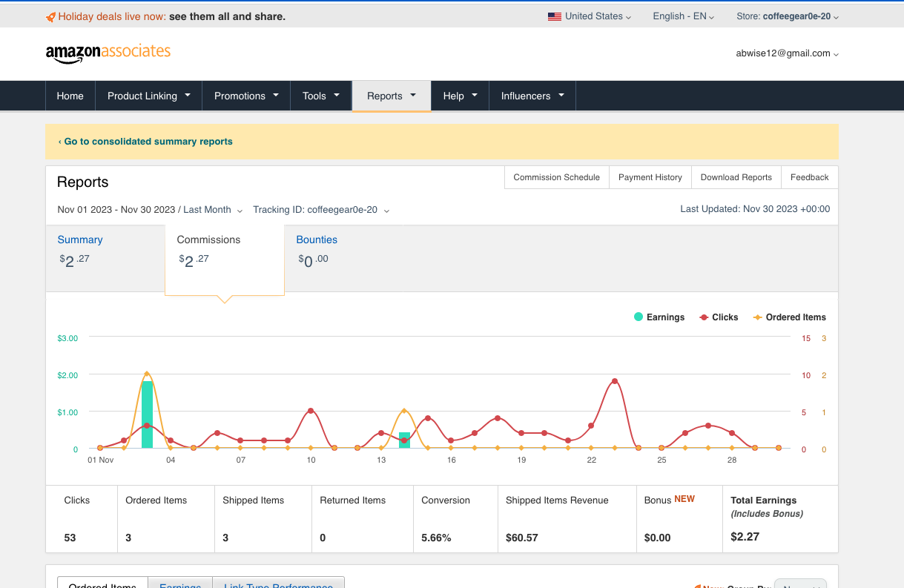This screenshot has height=588, width=904.
Task: Open the English - EN language dropdown
Action: click(x=683, y=16)
